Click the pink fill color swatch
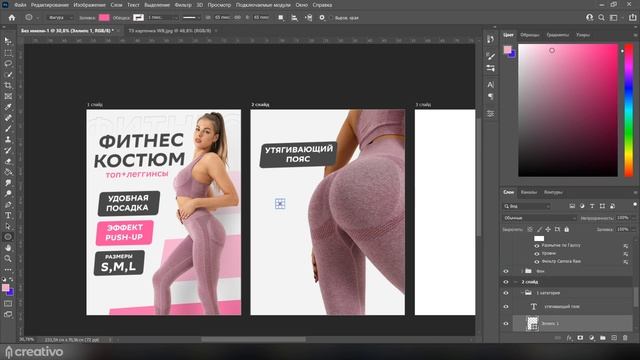This screenshot has height=360, width=640. pos(104,18)
